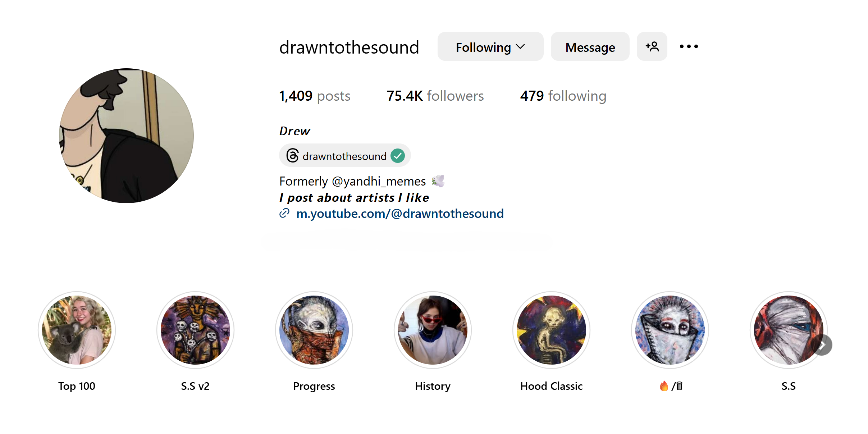Screen dimensions: 868x434
Task: Open the drawntothesound profile picture
Action: click(126, 136)
